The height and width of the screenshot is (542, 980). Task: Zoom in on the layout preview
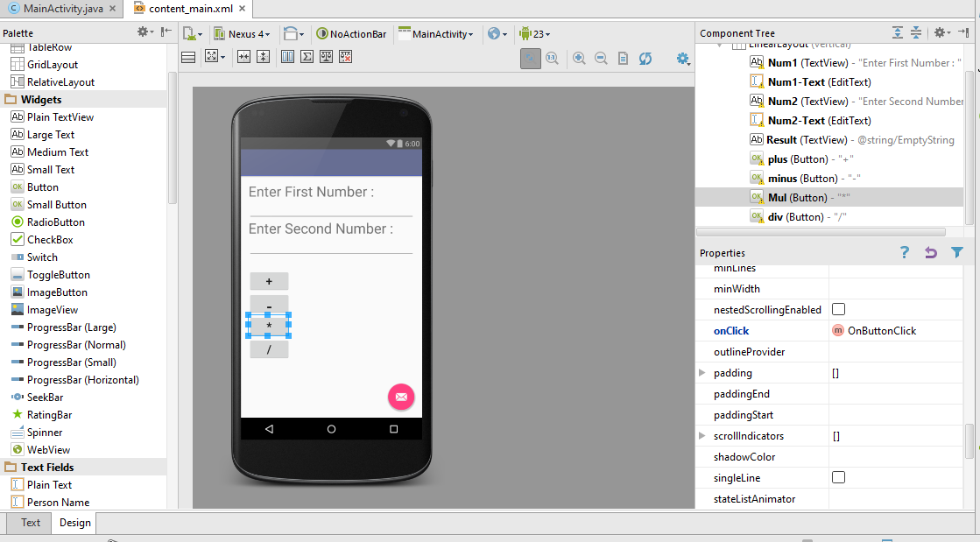[580, 59]
